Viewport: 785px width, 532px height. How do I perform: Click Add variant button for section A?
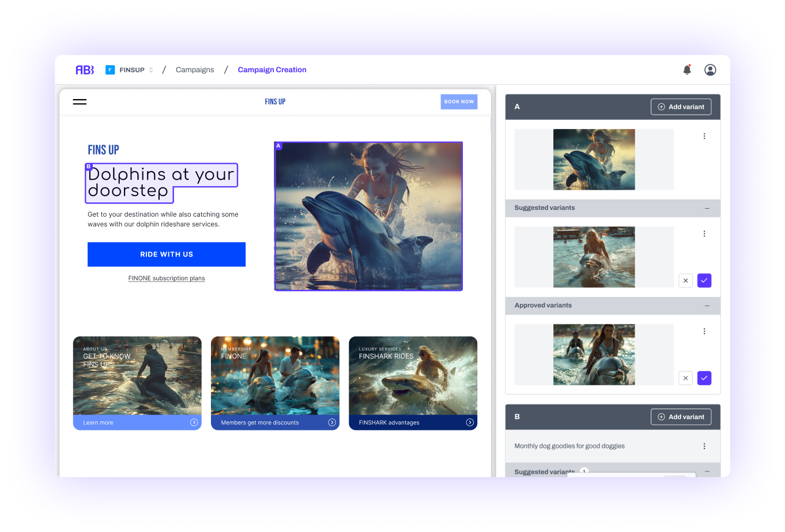tap(681, 107)
